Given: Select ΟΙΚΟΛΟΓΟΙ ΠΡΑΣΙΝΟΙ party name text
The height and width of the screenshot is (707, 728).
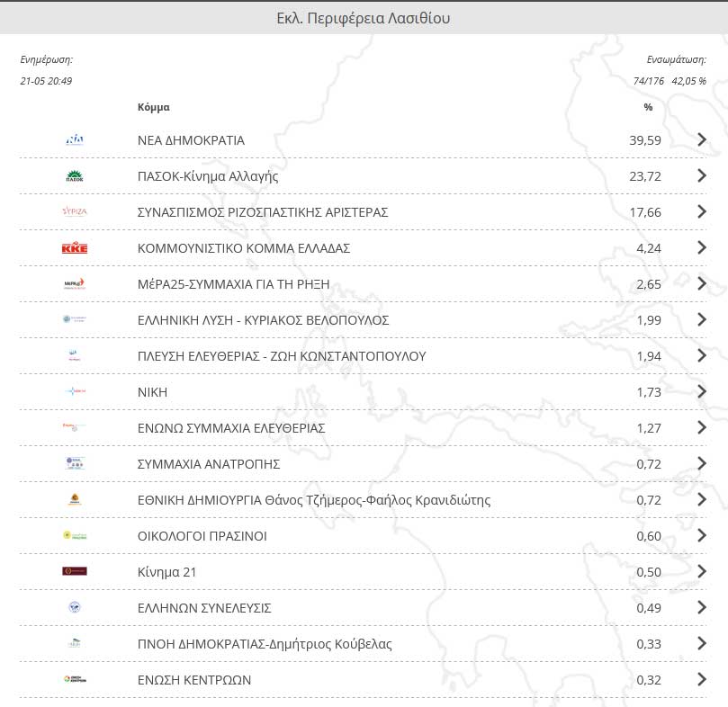Looking at the screenshot, I should click(x=202, y=536).
